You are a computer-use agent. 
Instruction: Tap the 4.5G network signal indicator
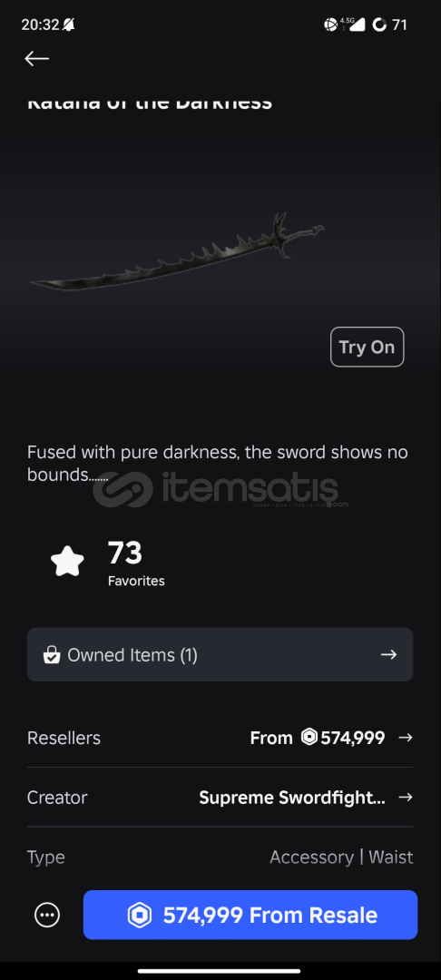coord(352,24)
